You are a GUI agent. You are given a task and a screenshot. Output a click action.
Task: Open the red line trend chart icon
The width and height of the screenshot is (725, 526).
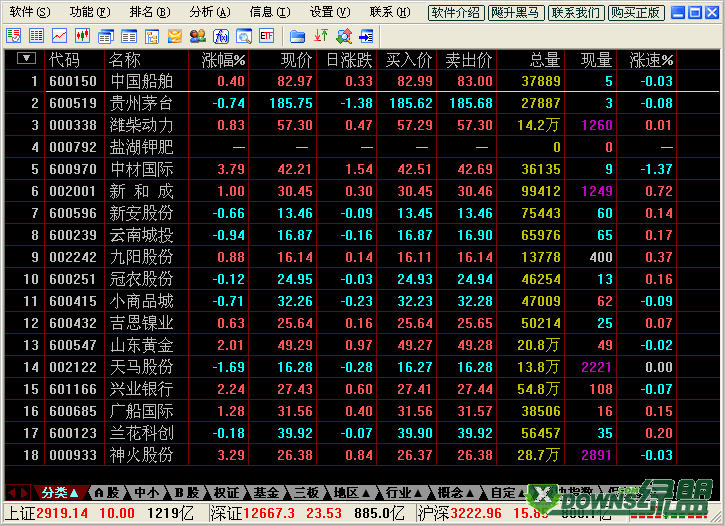click(60, 36)
